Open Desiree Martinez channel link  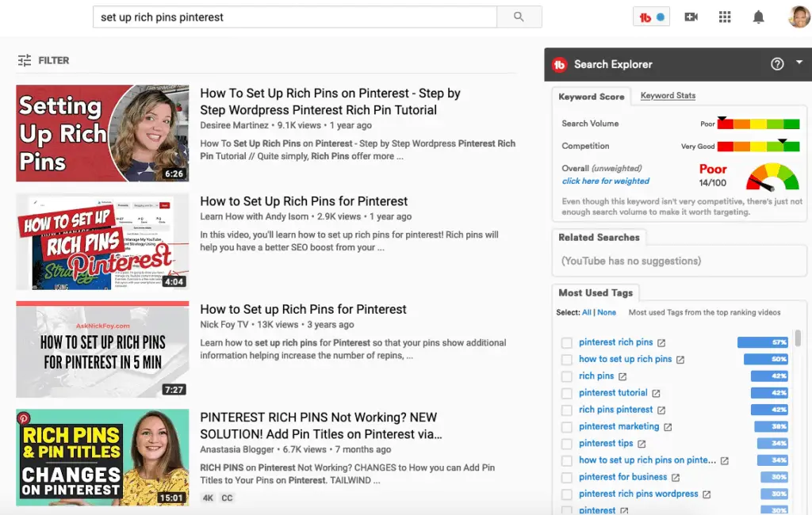[x=234, y=125]
